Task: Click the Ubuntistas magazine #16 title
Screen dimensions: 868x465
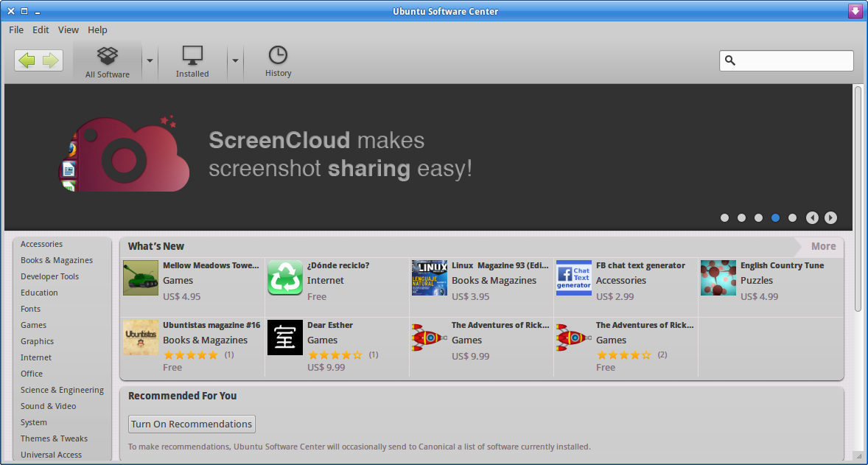Action: (211, 326)
